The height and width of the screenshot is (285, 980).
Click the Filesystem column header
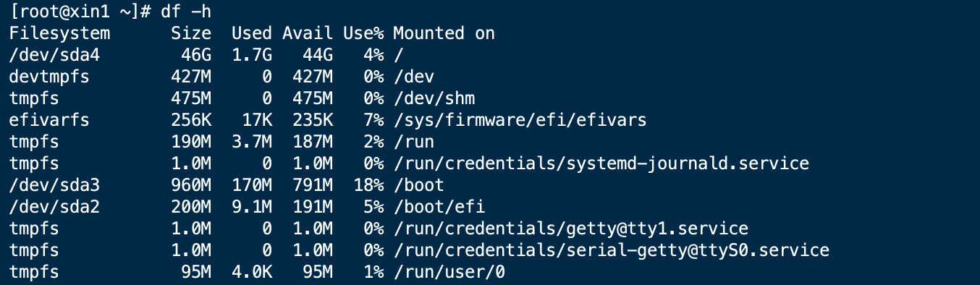[x=60, y=33]
